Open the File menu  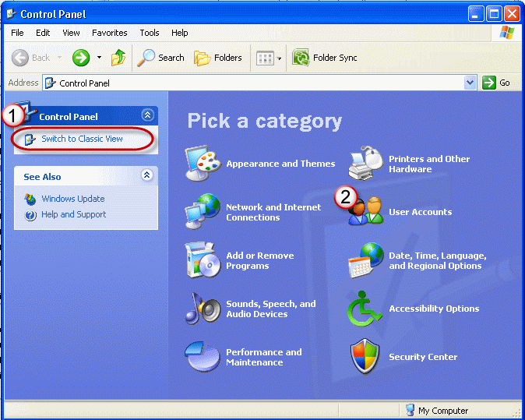[x=17, y=33]
